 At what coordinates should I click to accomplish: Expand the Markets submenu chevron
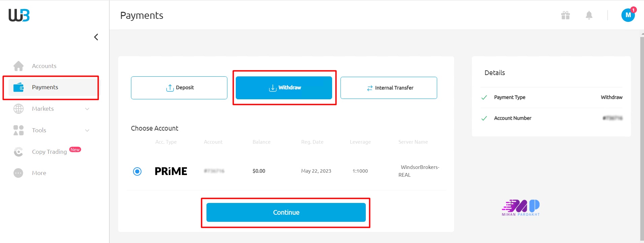pos(87,109)
